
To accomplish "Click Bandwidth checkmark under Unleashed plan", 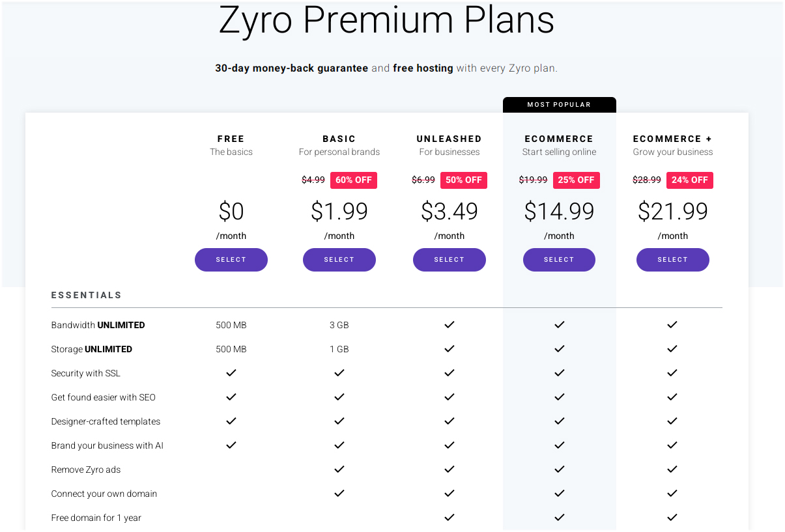I will [x=449, y=324].
